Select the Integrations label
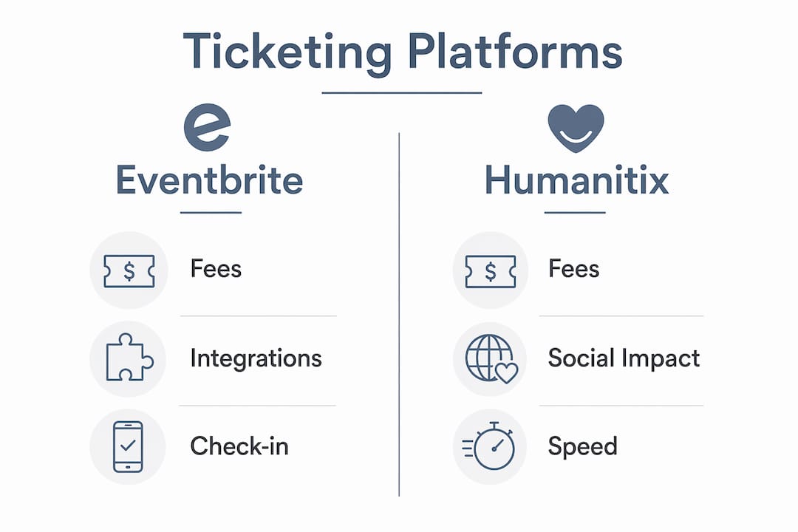Screen dimensions: 798x532 coord(256,358)
